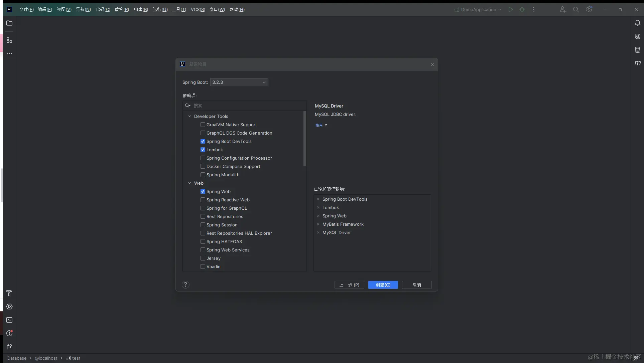The height and width of the screenshot is (363, 644).
Task: Open Code With Me user icon
Action: [562, 9]
